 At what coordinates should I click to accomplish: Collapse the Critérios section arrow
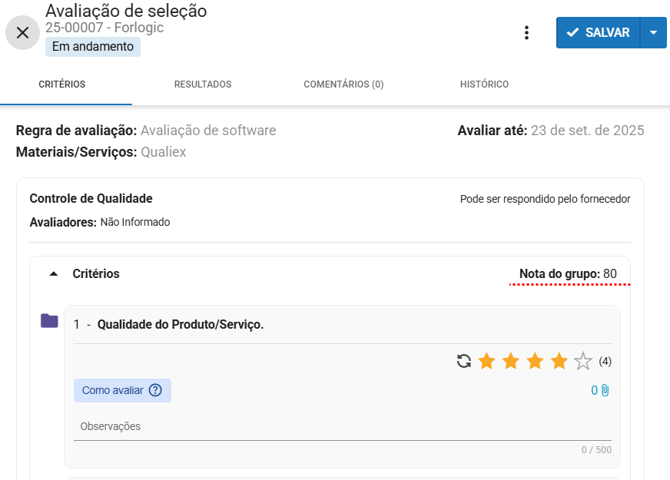(54, 274)
